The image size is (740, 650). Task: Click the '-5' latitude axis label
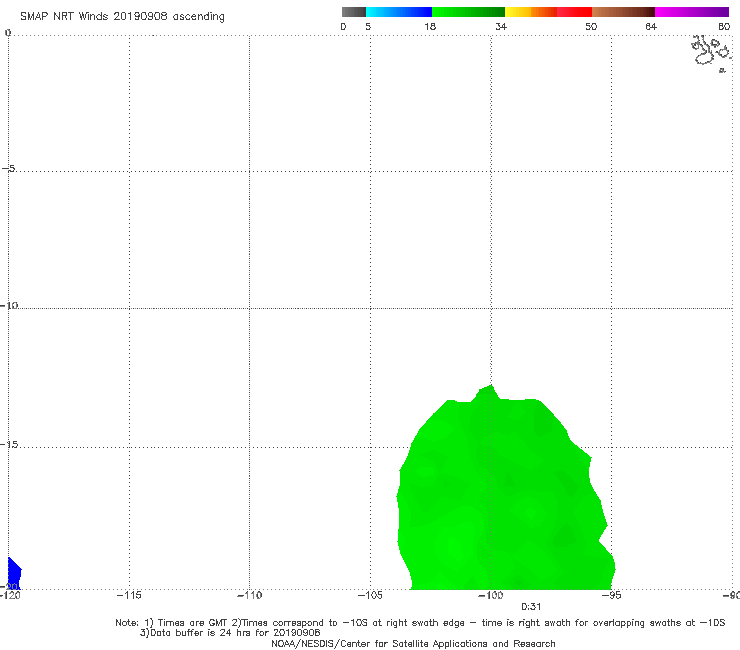[9, 168]
